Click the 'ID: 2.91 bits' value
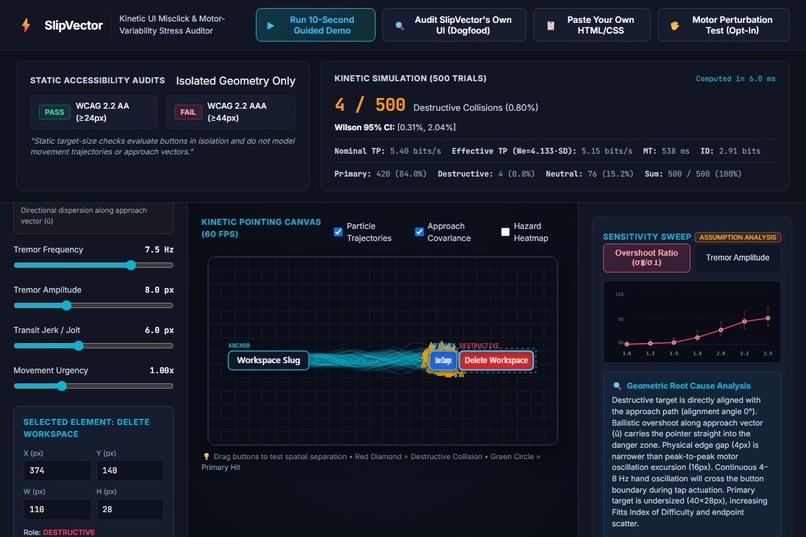The height and width of the screenshot is (537, 806). pos(730,151)
